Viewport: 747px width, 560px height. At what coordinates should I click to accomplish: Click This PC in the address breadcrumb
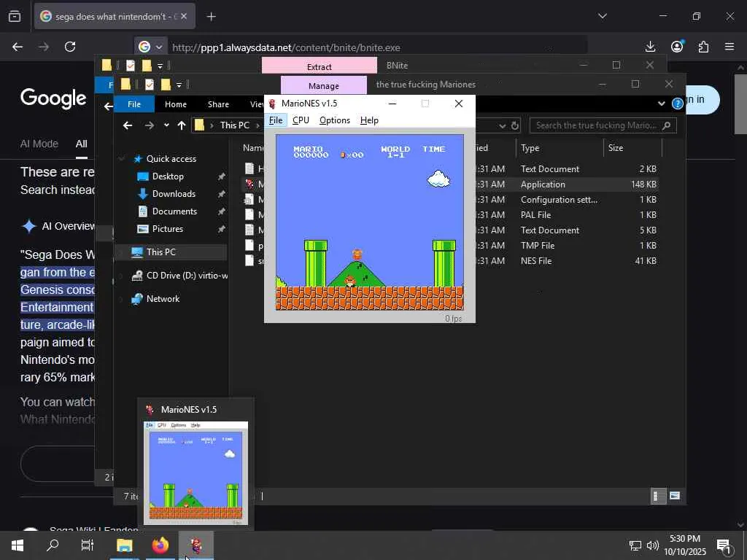coord(234,125)
